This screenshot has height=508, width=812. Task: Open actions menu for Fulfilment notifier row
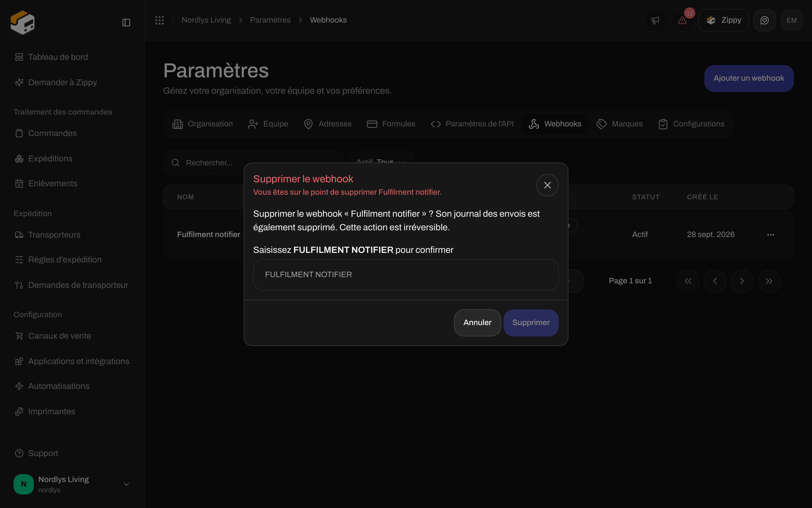[x=770, y=235]
